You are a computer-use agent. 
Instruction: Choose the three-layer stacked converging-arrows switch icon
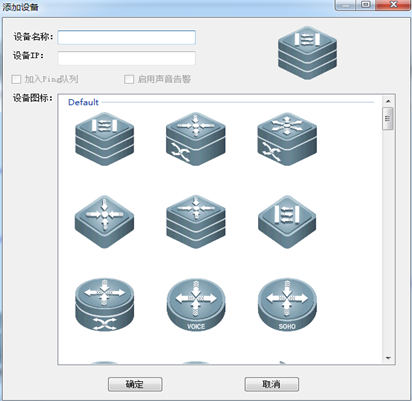pos(196,222)
